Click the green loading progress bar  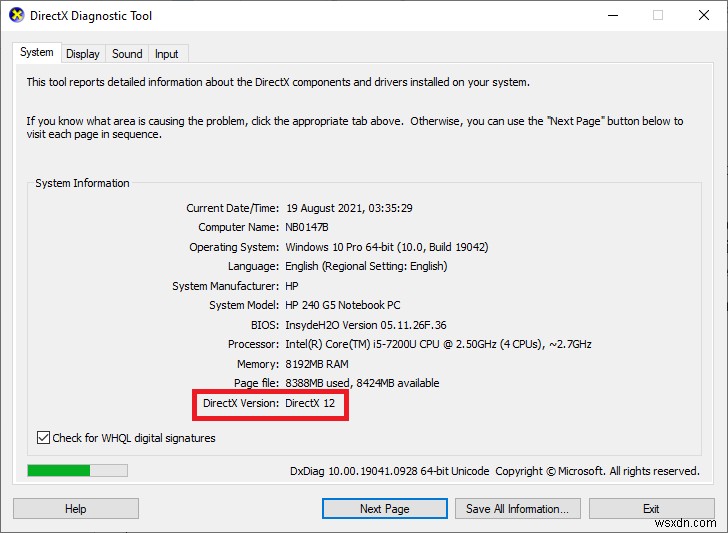[x=78, y=470]
